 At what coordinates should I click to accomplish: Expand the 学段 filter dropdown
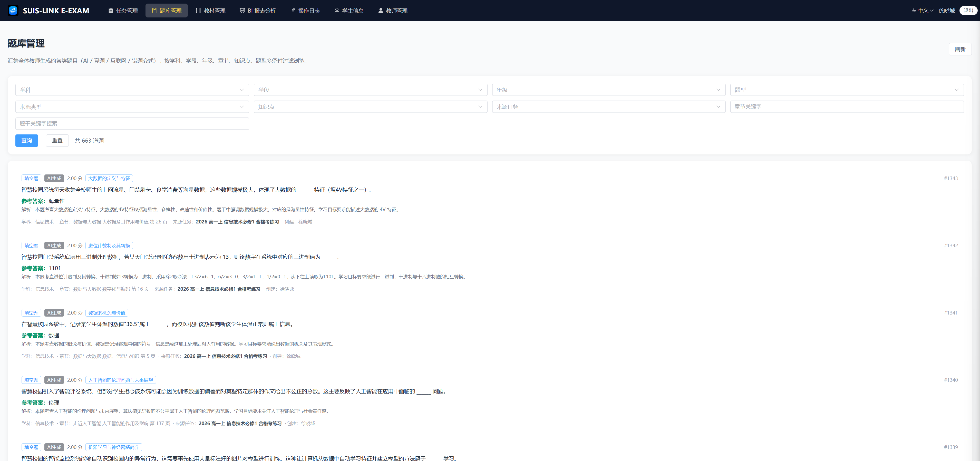point(370,90)
